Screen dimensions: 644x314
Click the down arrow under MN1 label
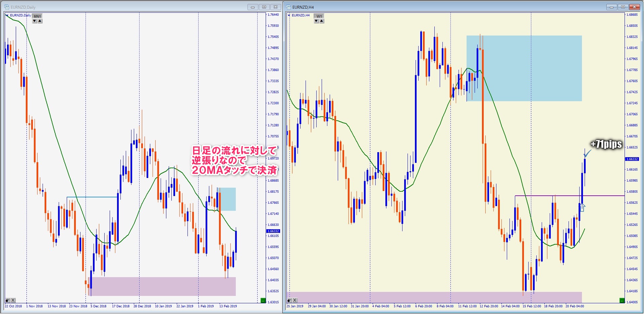pos(35,21)
